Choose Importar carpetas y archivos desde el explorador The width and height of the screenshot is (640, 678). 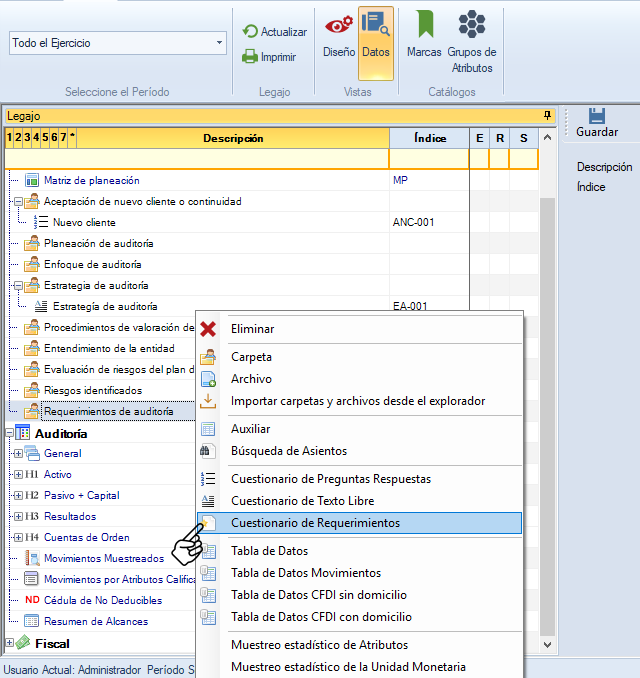coord(357,401)
